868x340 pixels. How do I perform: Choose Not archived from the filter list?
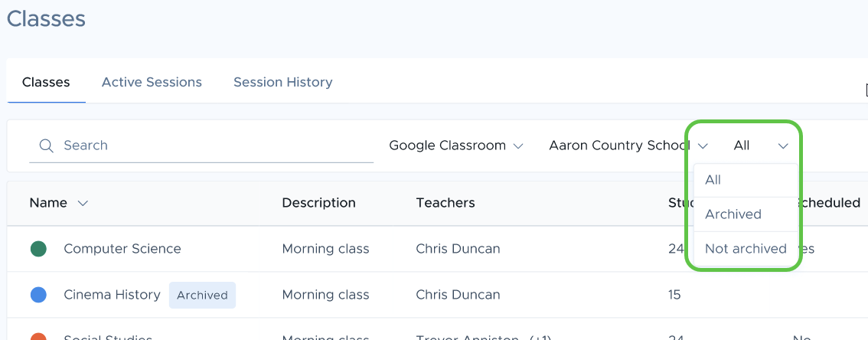746,249
